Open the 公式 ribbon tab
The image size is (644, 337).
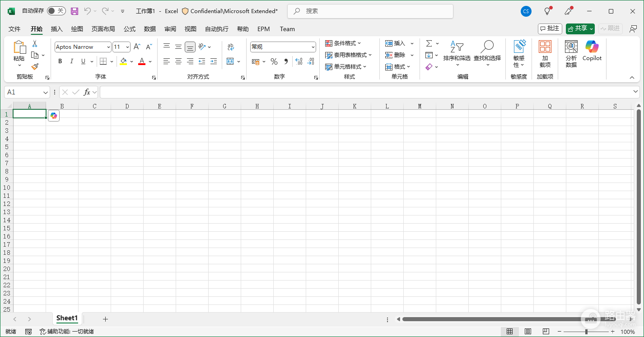click(130, 29)
